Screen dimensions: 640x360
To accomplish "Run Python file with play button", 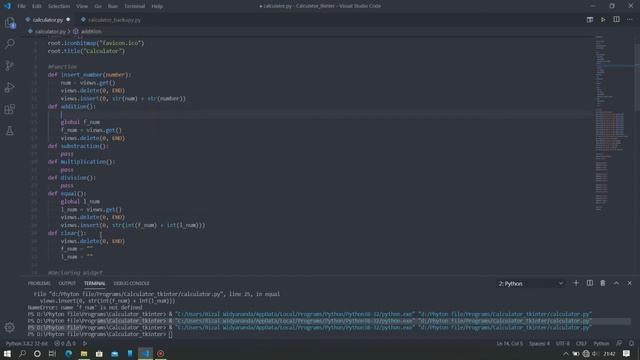I will 603,20.
